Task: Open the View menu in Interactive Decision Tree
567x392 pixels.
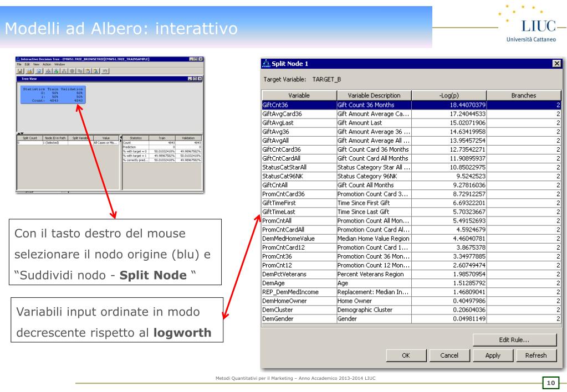Action: click(36, 64)
